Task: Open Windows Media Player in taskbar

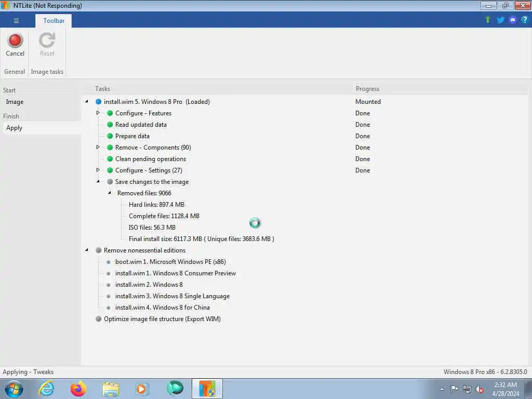Action: [142, 389]
